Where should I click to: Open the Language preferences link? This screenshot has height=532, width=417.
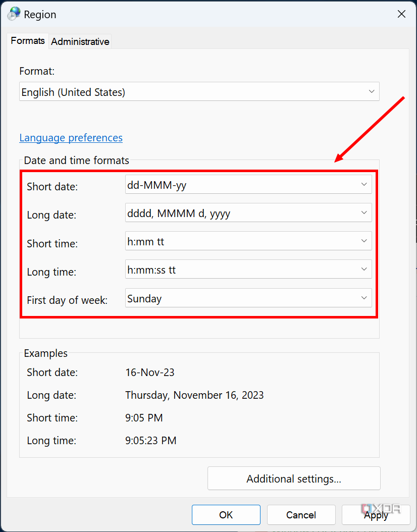coord(71,138)
